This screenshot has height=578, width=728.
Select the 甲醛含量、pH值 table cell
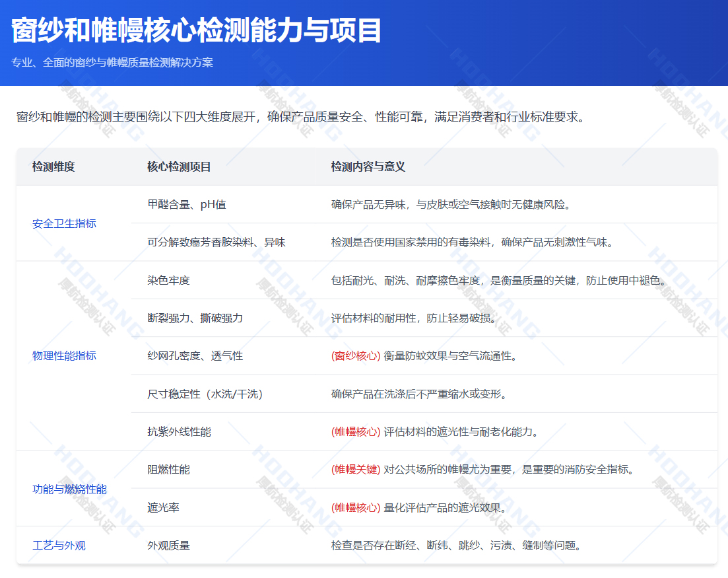click(x=187, y=205)
